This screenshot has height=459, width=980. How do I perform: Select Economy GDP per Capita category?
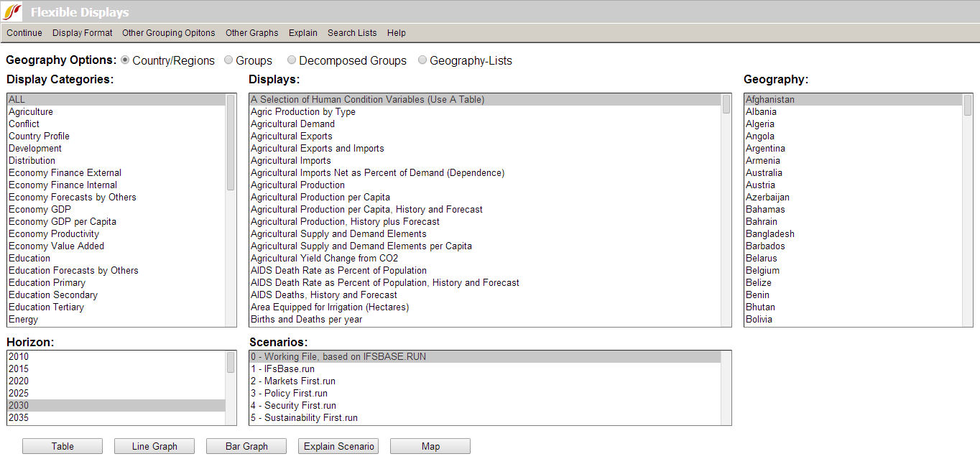(x=63, y=222)
